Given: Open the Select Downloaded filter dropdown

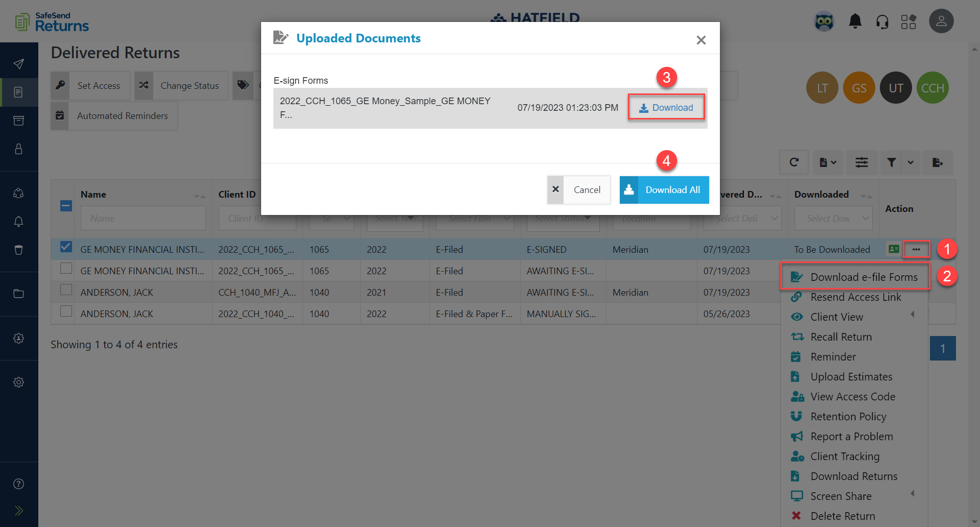Looking at the screenshot, I should [833, 218].
